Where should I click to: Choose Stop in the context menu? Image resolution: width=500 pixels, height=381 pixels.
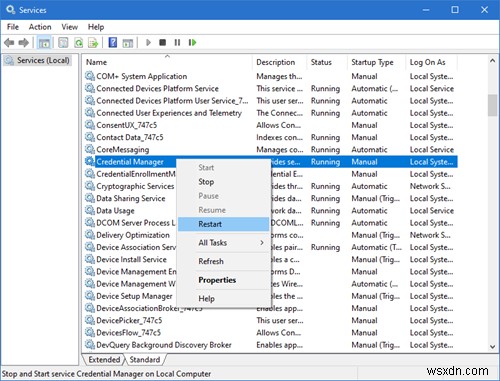[223, 182]
